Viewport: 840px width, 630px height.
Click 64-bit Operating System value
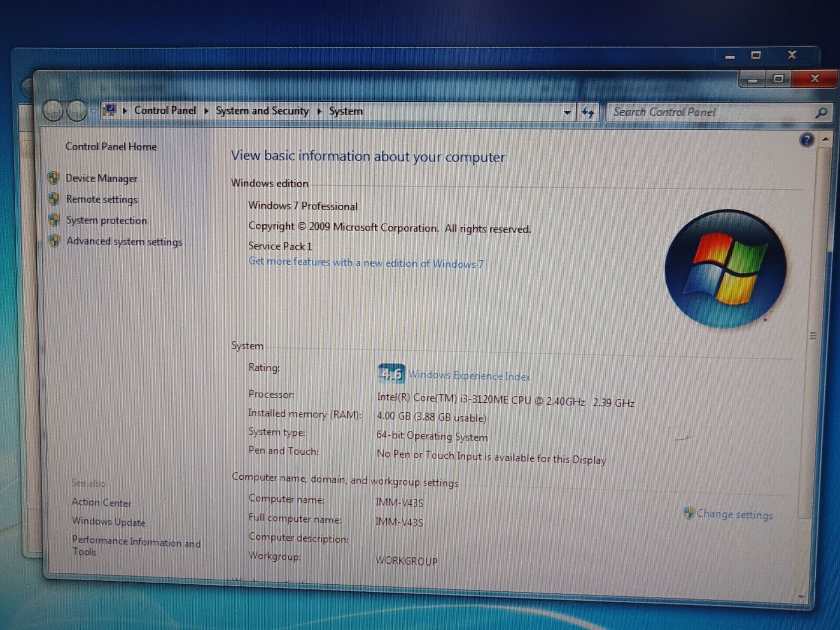[x=432, y=436]
